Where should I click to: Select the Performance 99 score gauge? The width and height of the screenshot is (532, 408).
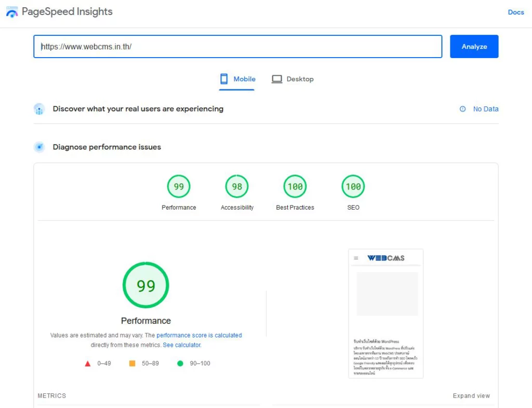179,187
